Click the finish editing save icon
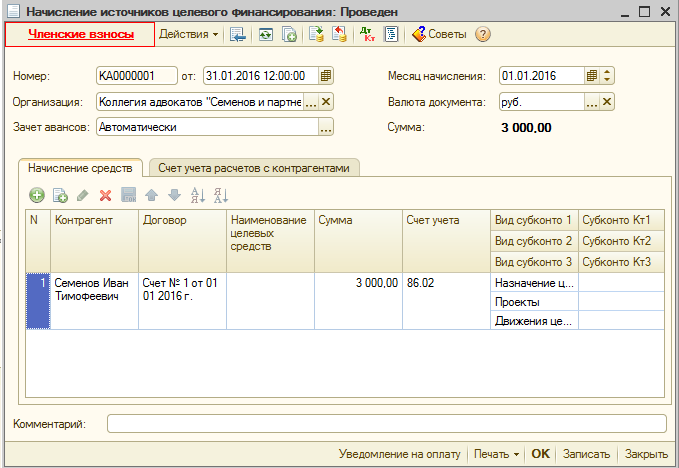 click(129, 195)
